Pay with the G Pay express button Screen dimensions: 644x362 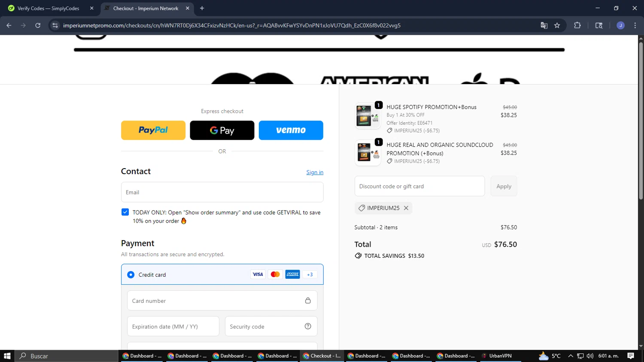(222, 130)
